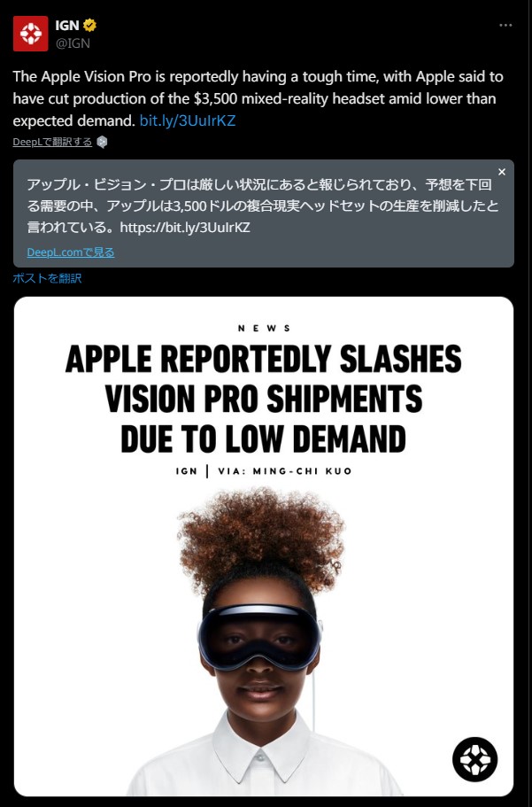Click the gold verified badge beside IGN

click(x=89, y=25)
